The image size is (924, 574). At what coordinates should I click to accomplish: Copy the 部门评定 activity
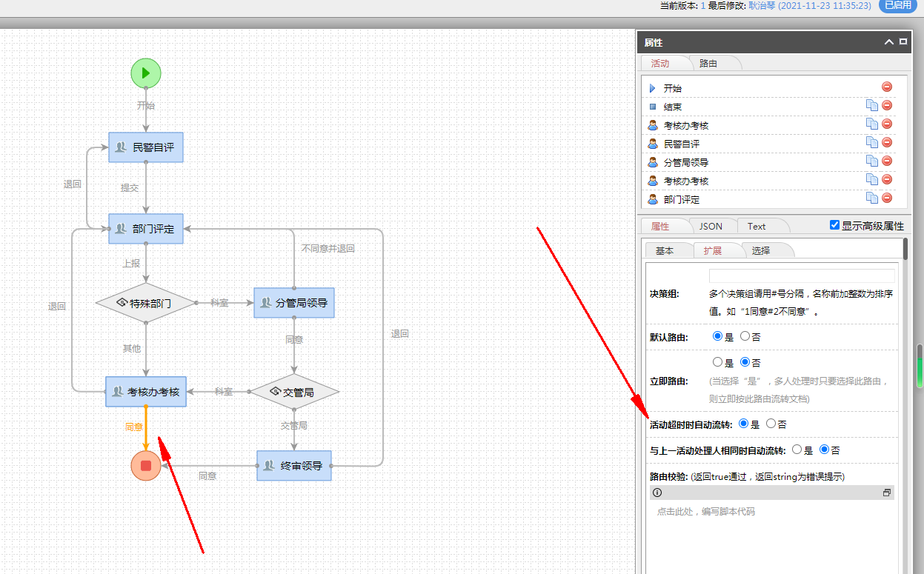click(872, 198)
